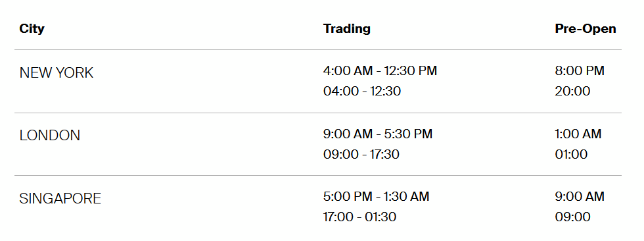
Task: Click divider line below the header row
Action: pos(318,50)
